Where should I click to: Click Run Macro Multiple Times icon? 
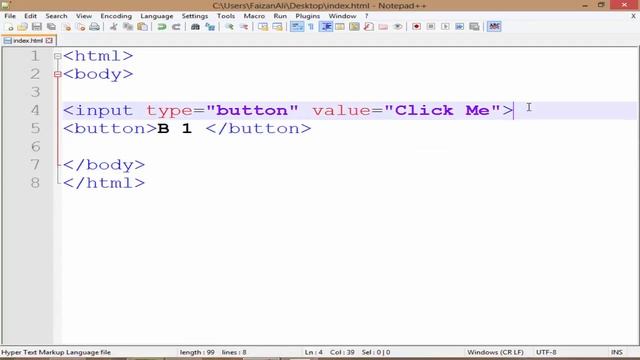coord(460,27)
